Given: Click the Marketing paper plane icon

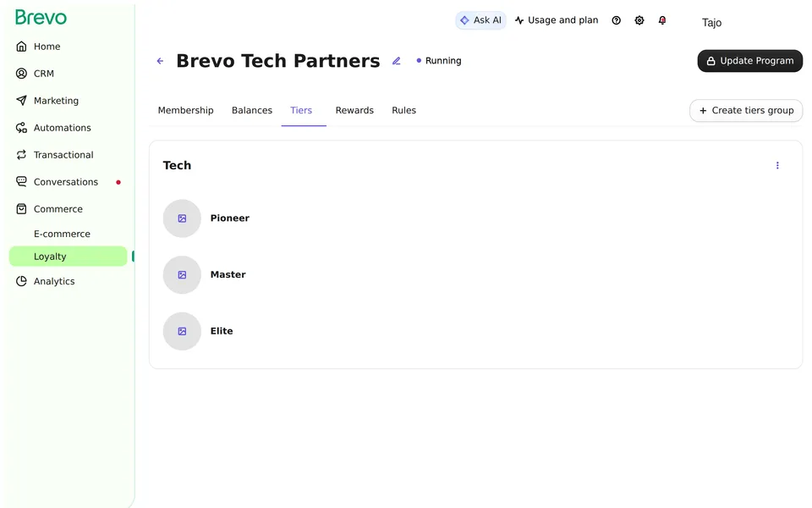Looking at the screenshot, I should pos(21,101).
